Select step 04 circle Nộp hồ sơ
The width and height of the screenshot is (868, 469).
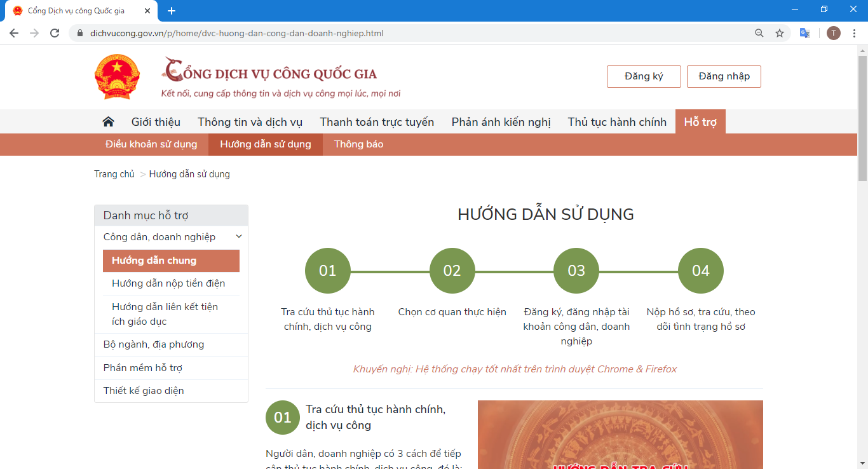pos(701,271)
